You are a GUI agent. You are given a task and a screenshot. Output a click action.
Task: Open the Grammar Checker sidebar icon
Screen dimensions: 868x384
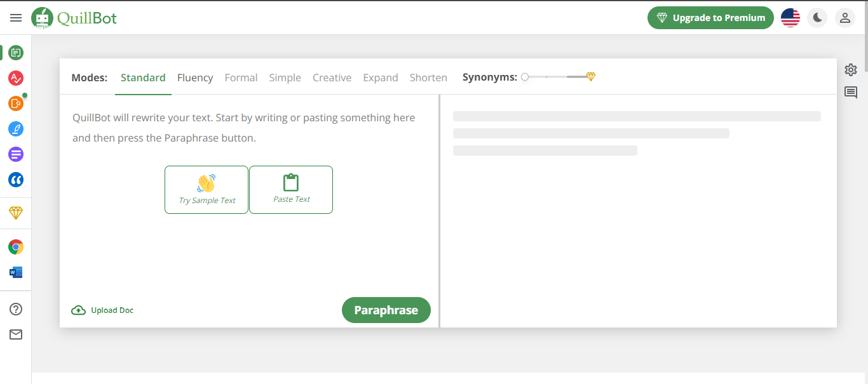(16, 78)
